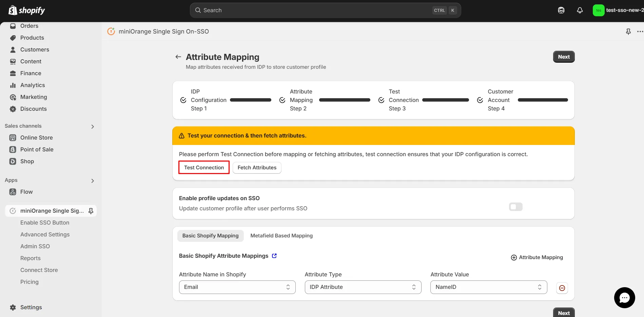Click the Marketing target icon
Screen dimensions: 644x317
coord(13,97)
